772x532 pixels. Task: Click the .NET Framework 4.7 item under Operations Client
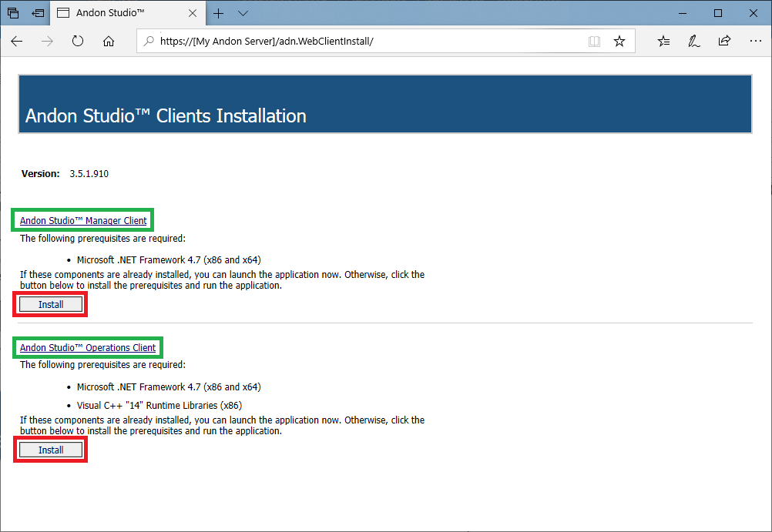pos(169,386)
